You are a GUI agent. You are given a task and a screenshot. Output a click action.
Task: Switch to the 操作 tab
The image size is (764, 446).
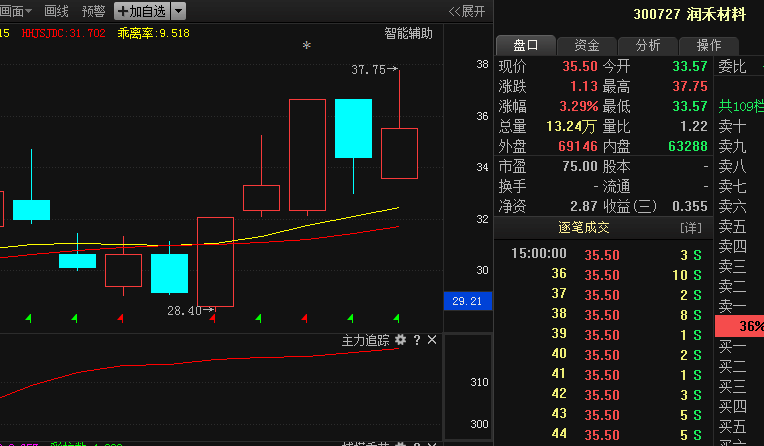click(x=708, y=45)
